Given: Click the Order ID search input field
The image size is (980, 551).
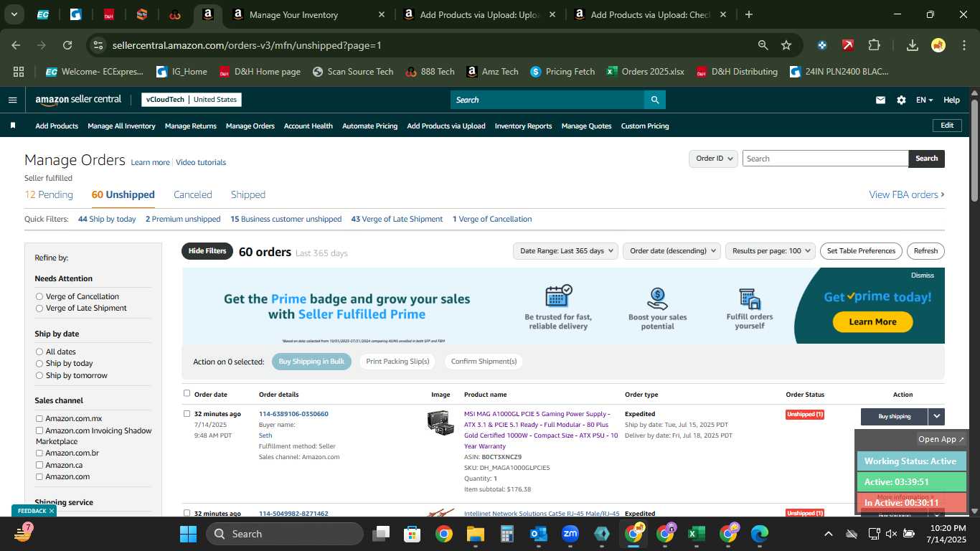Looking at the screenshot, I should coord(825,159).
